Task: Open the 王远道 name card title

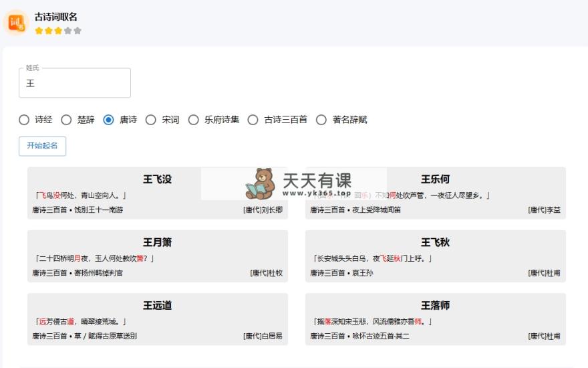Action: click(158, 305)
